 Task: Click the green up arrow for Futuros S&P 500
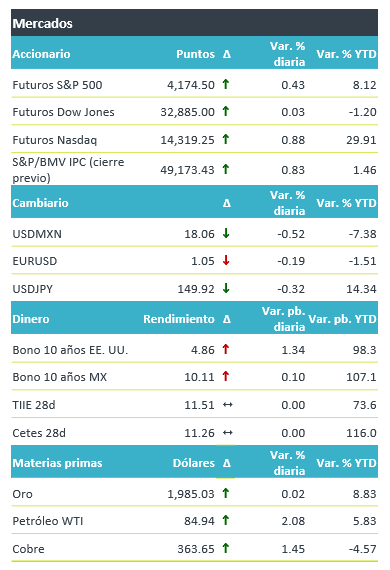(226, 84)
